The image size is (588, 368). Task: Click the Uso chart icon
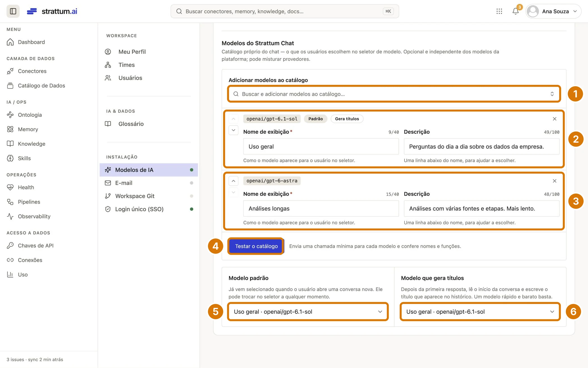pos(10,274)
